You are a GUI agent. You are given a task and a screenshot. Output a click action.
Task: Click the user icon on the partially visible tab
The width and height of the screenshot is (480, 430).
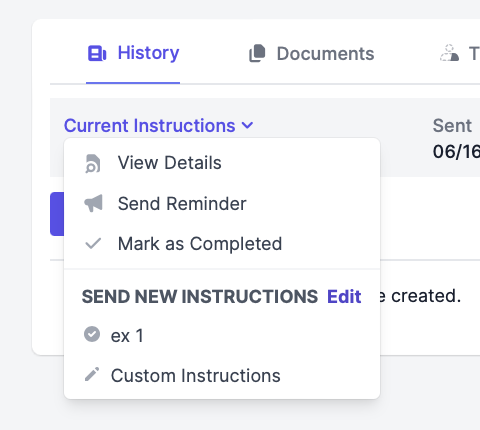pos(449,53)
